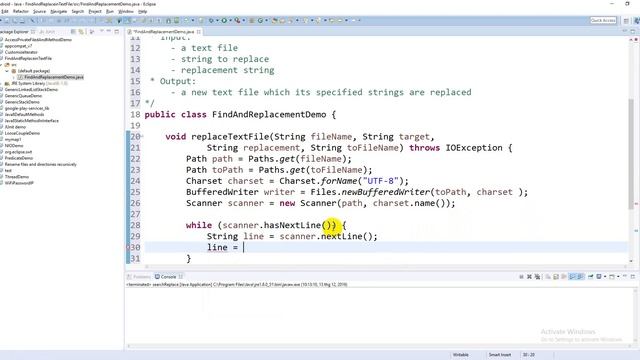The height and width of the screenshot is (360, 640).
Task: Click Collapse All icon in Package Explorer
Action: tap(73, 31)
